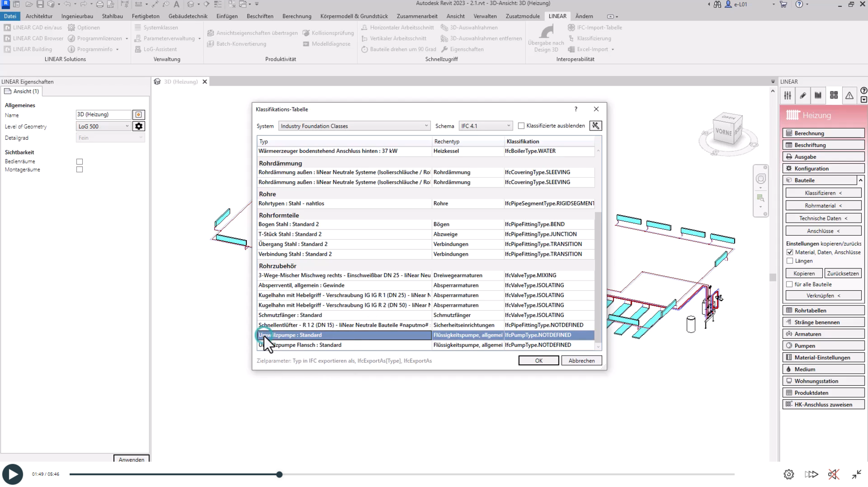
Task: Click the video settings gear icon
Action: point(789,474)
